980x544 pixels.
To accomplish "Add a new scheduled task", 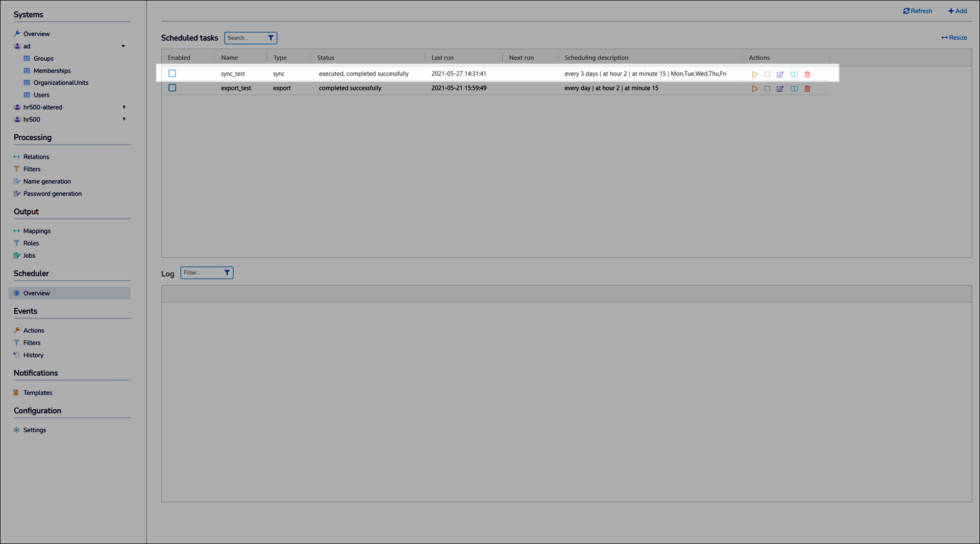I will [x=958, y=11].
